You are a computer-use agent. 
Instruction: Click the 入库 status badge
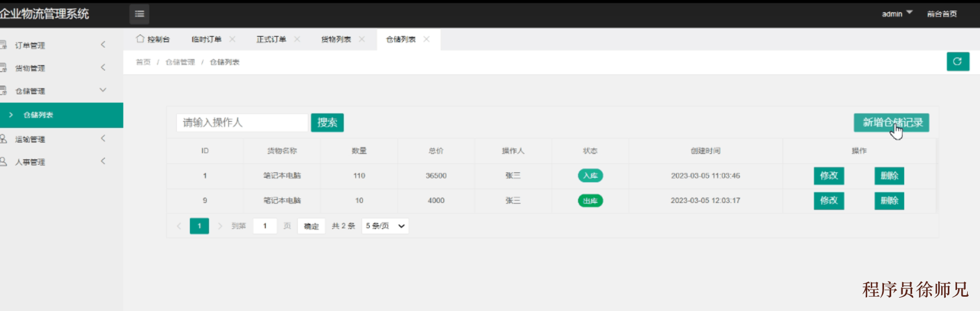pyautogui.click(x=590, y=176)
